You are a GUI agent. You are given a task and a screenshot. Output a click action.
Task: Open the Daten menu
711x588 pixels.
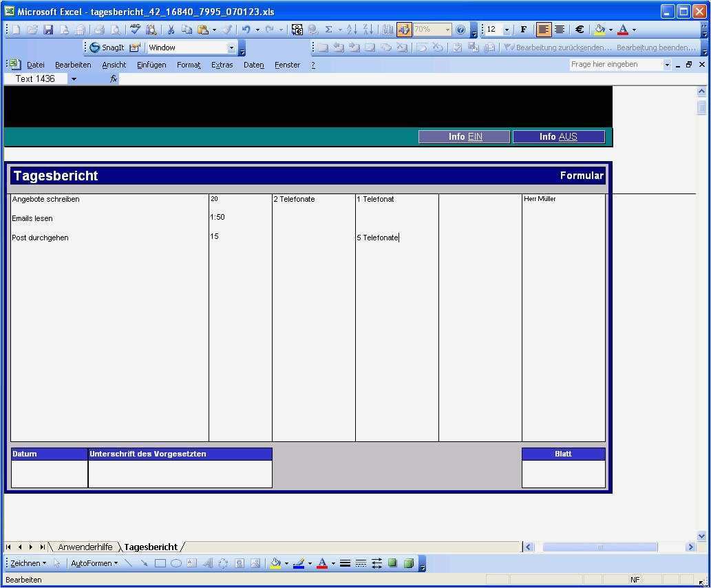tap(253, 64)
